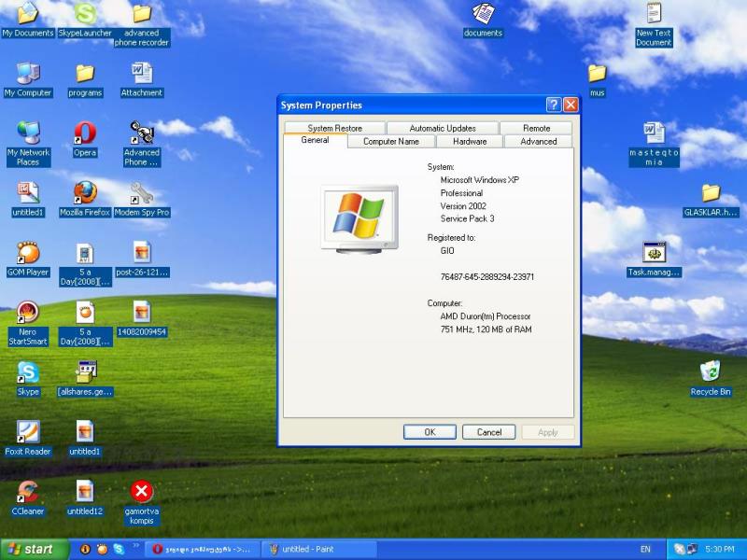Click the gamortva kompis red X icon
The width and height of the screenshot is (747, 560).
[142, 492]
